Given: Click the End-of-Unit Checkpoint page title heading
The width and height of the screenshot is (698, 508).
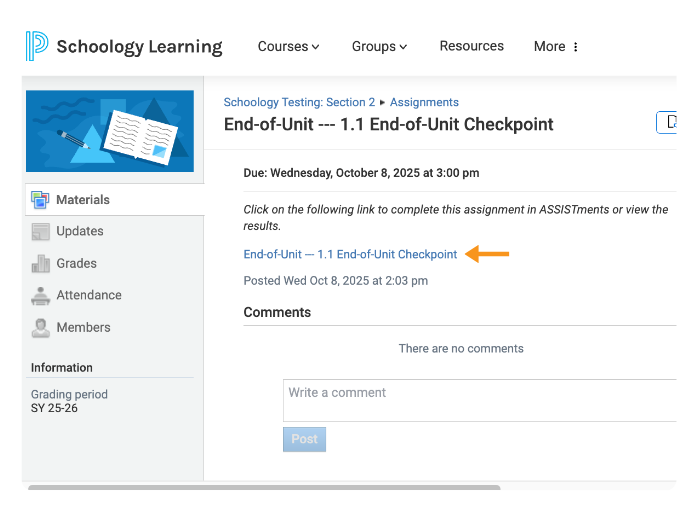Looking at the screenshot, I should [x=389, y=124].
